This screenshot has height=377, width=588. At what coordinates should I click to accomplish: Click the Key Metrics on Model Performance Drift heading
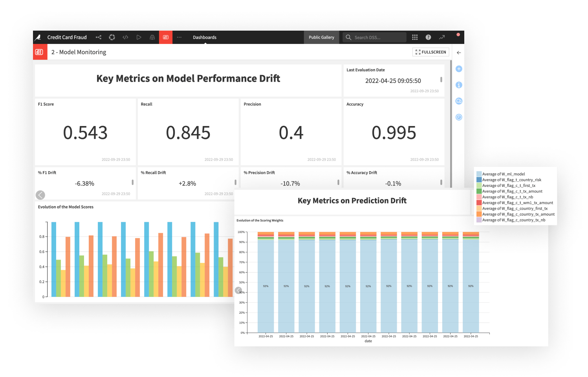pos(188,79)
